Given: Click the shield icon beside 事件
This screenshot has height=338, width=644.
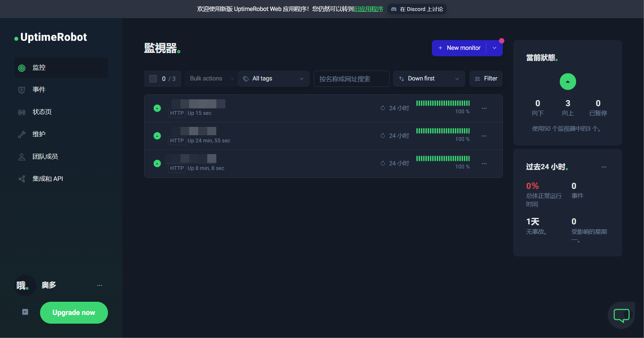Looking at the screenshot, I should point(22,90).
